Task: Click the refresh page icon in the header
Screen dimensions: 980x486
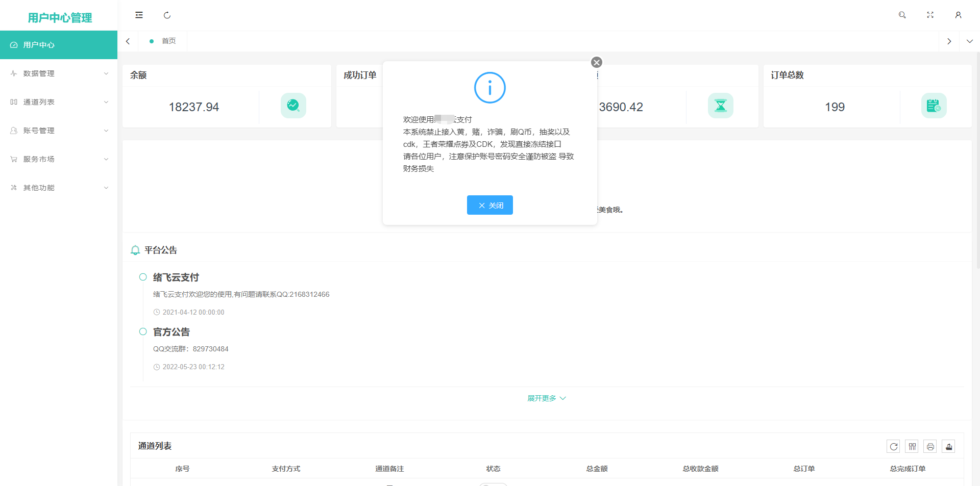Action: pos(167,15)
